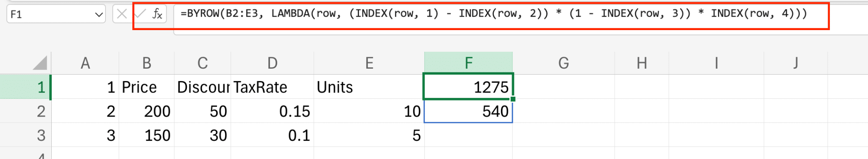
Task: Click the cancel (X) formula button
Action: [122, 14]
